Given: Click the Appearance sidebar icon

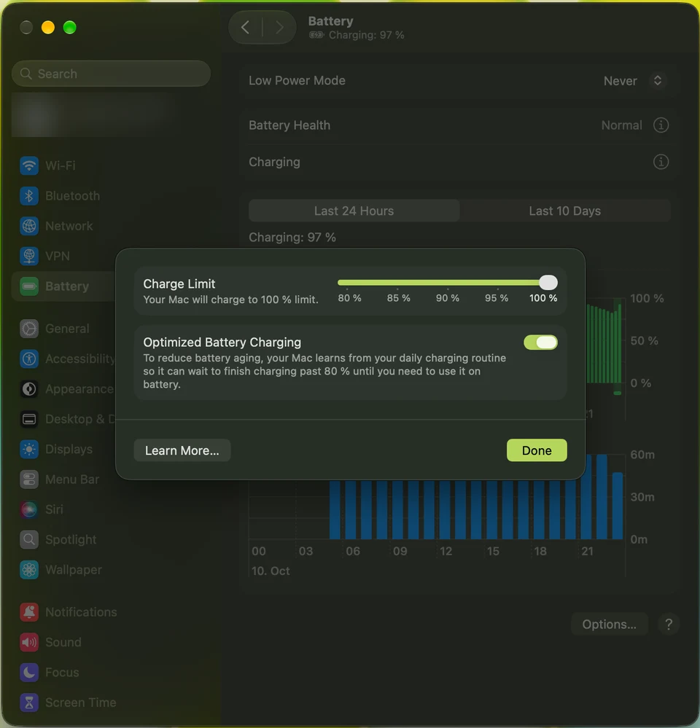Looking at the screenshot, I should (28, 389).
